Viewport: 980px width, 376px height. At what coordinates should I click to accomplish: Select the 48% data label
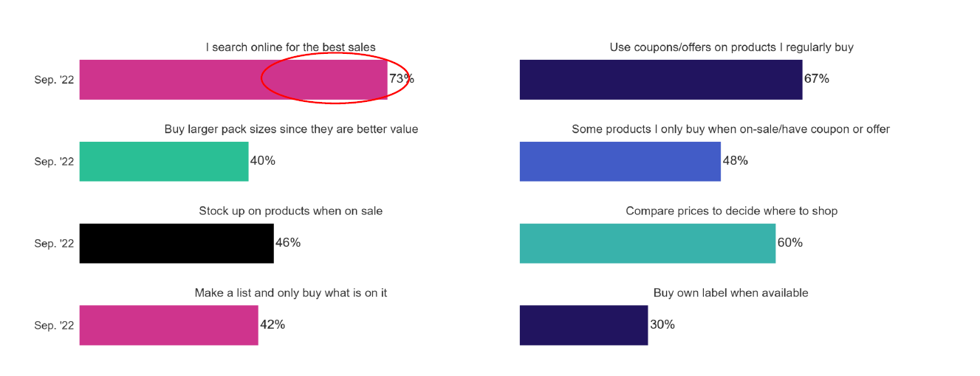click(x=735, y=161)
